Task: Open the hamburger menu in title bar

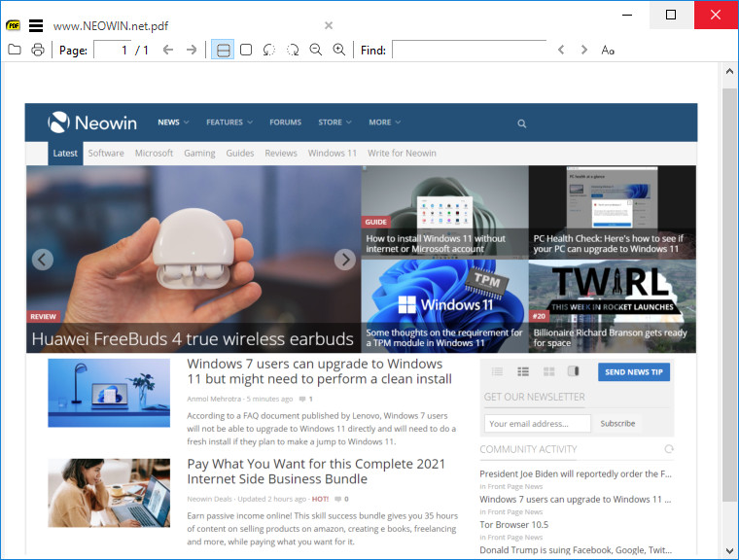Action: pos(36,25)
